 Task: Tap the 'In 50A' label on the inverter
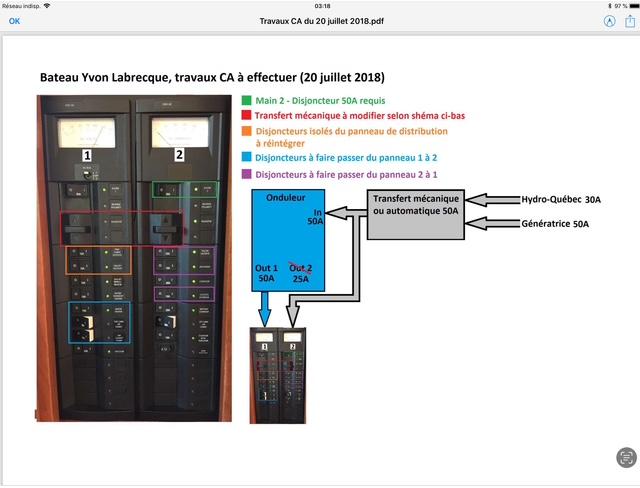tap(316, 217)
